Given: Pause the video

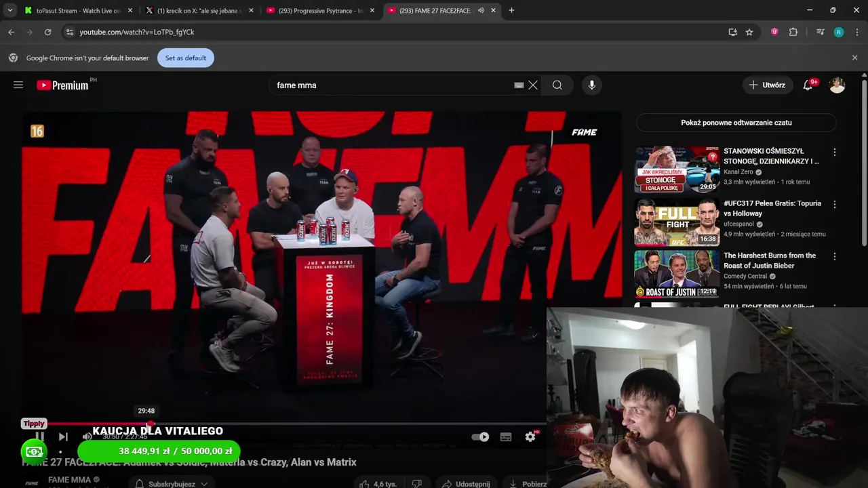Looking at the screenshot, I should [x=39, y=437].
